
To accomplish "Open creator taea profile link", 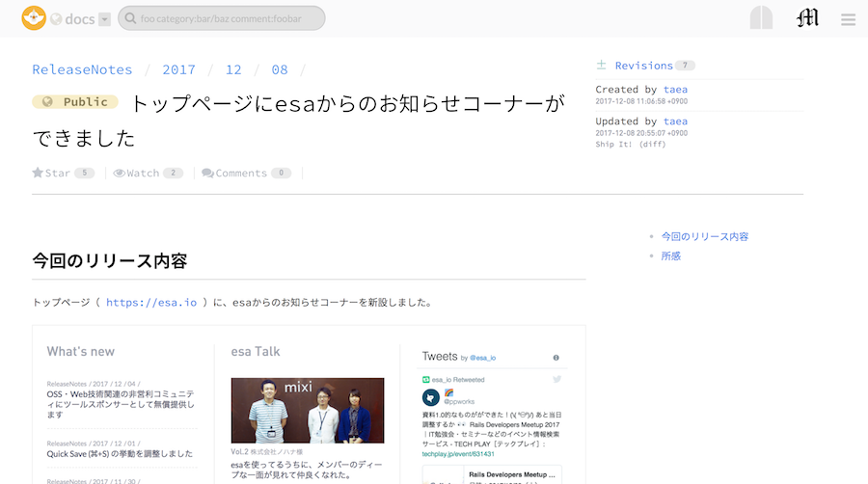I will (675, 89).
